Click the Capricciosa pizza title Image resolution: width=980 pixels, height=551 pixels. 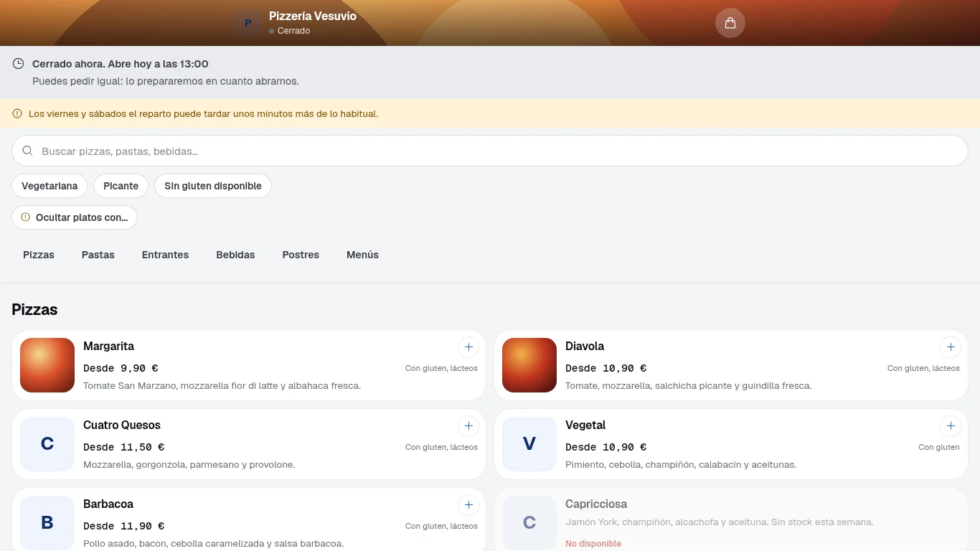[x=596, y=504]
